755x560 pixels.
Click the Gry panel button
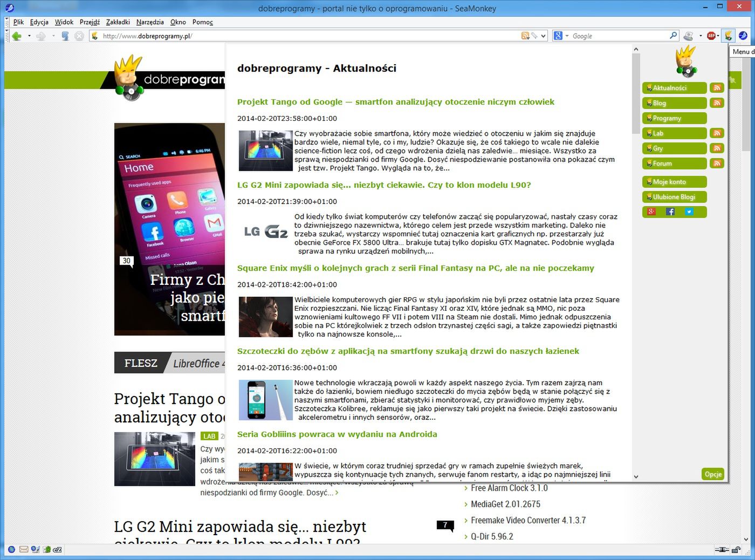[675, 148]
